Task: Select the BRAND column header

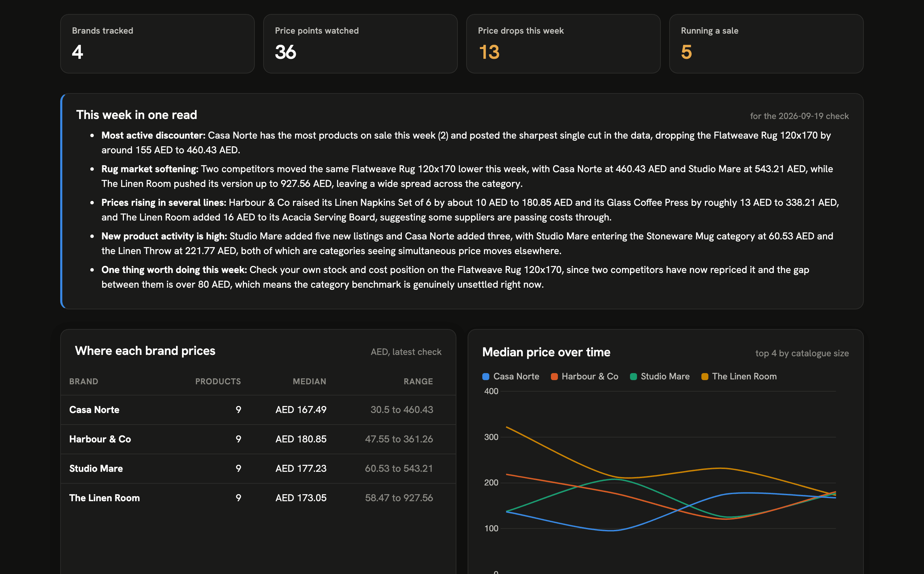Action: (84, 381)
